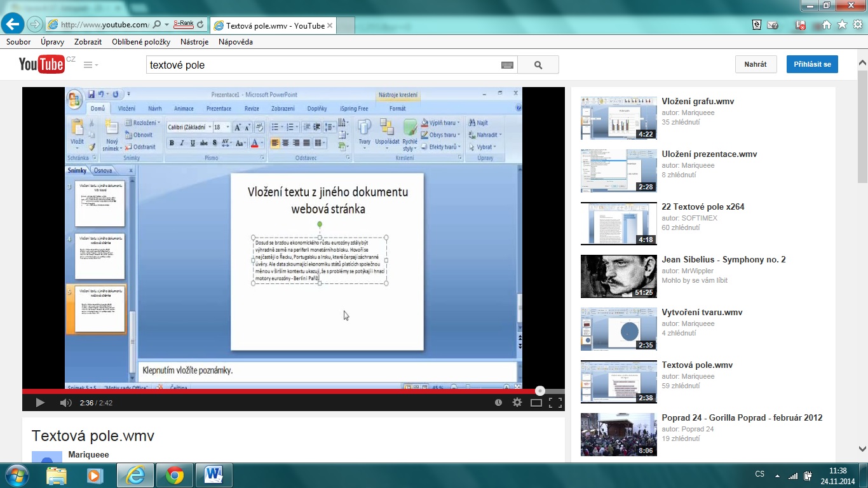This screenshot has width=868, height=488.
Task: Click the video picture to toggle playback
Action: pyautogui.click(x=294, y=238)
